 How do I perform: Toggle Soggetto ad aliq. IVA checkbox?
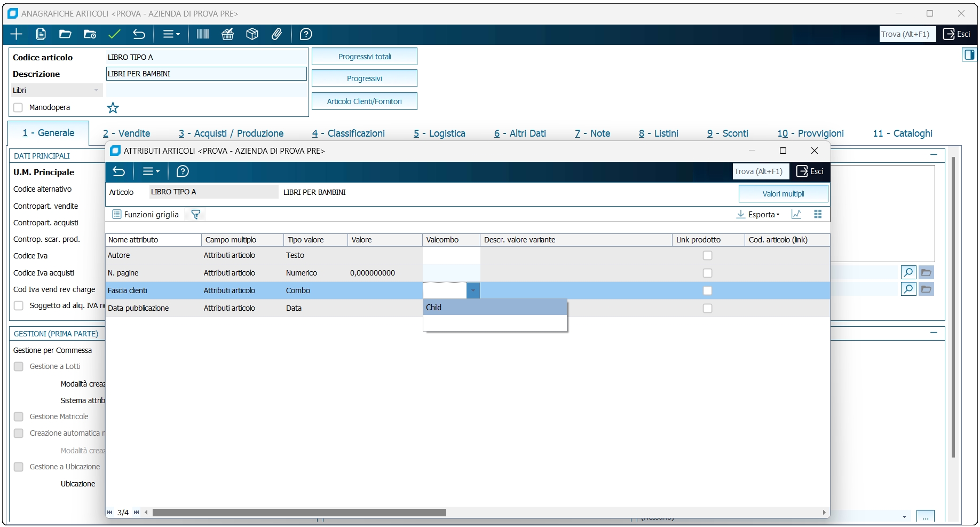pos(19,306)
